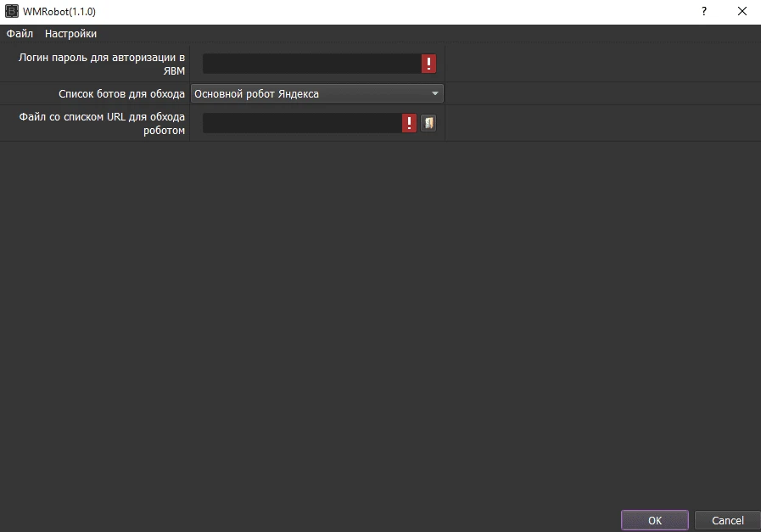Open the Настройки menu
The width and height of the screenshot is (761, 532).
click(71, 33)
